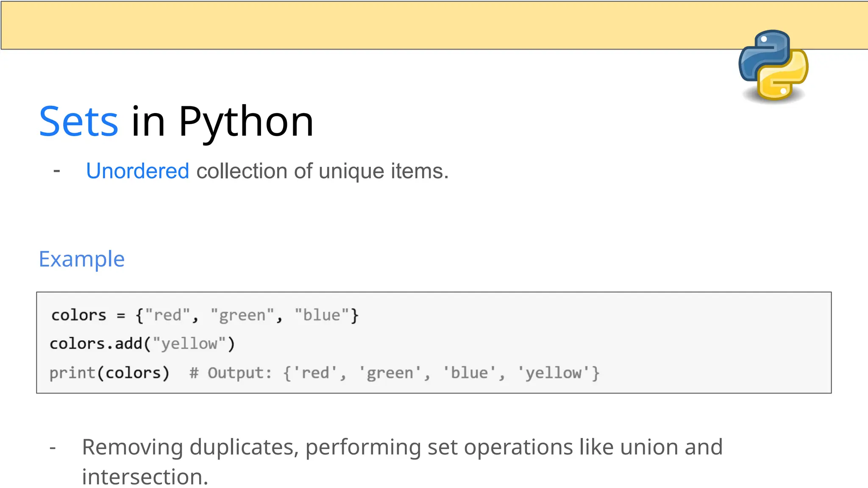The width and height of the screenshot is (868, 488).
Task: Click the word "intersection." at the bottom
Action: click(x=145, y=477)
